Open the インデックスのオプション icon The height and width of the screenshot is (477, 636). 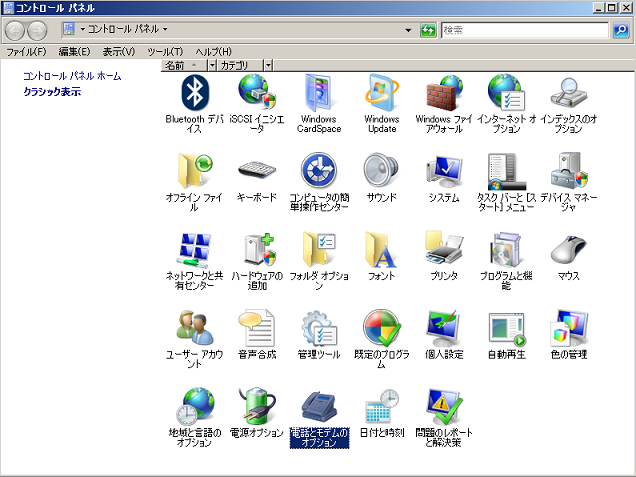coord(569,93)
